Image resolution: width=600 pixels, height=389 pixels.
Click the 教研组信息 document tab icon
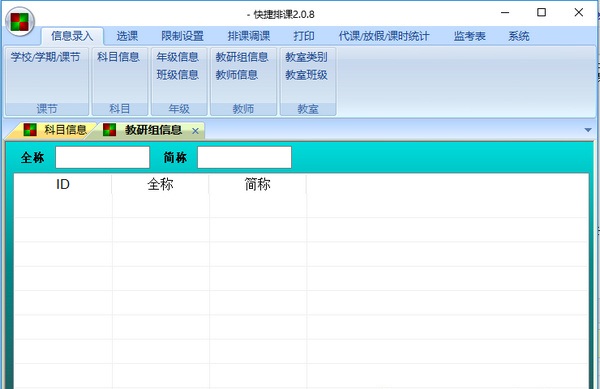pos(109,130)
